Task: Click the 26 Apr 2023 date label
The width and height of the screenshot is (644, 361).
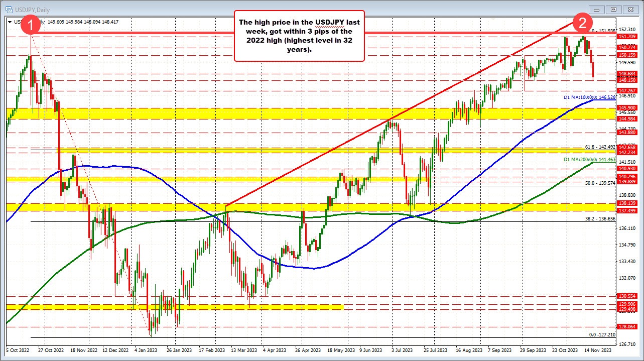Action: coord(308,351)
